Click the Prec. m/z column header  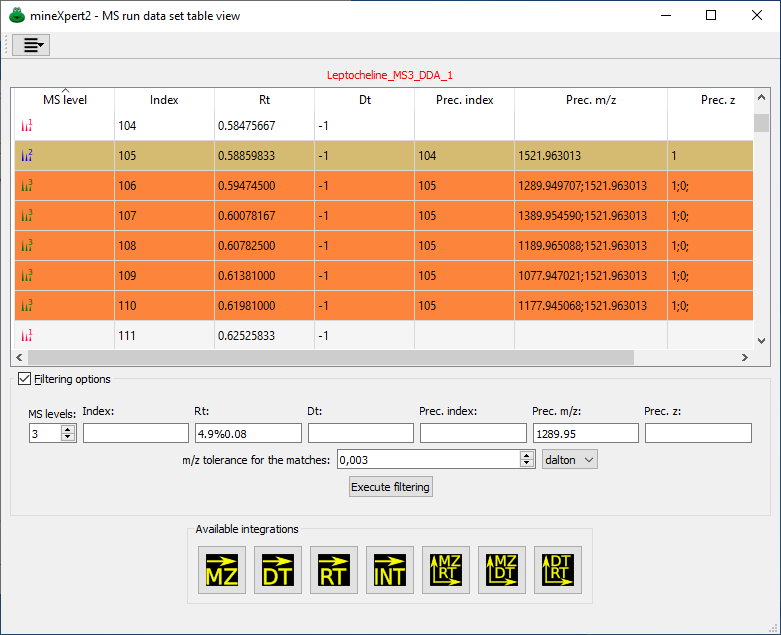pos(590,100)
